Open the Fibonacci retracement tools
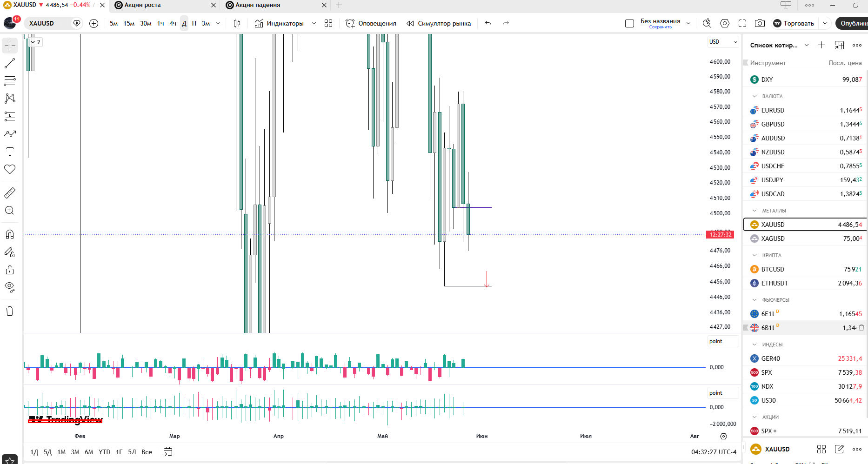Screen dimensions: 868x464 [x=10, y=81]
